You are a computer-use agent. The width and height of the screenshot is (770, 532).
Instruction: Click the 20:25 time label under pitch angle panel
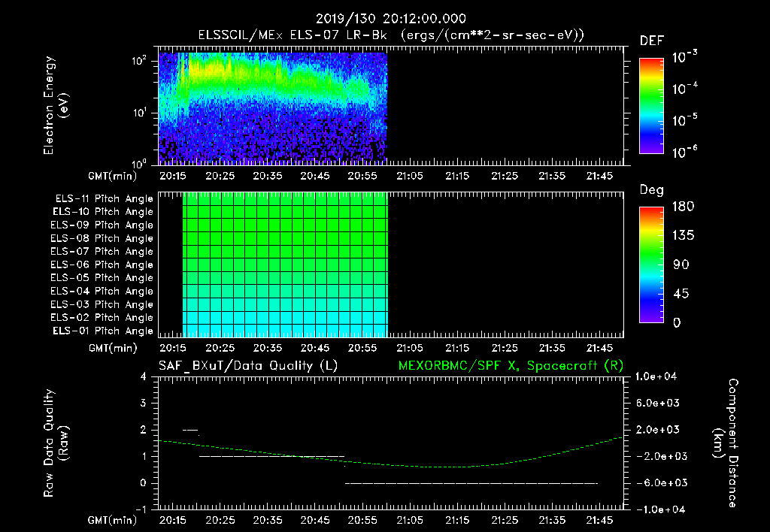click(x=220, y=348)
